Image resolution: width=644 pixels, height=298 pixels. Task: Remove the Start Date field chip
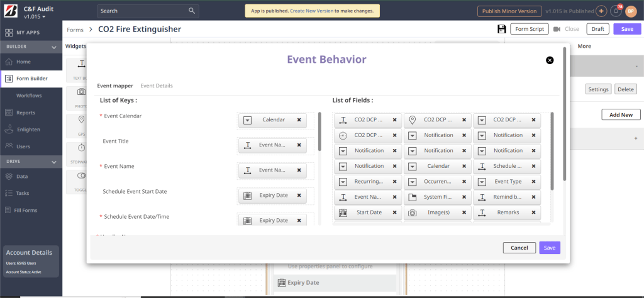tap(394, 212)
